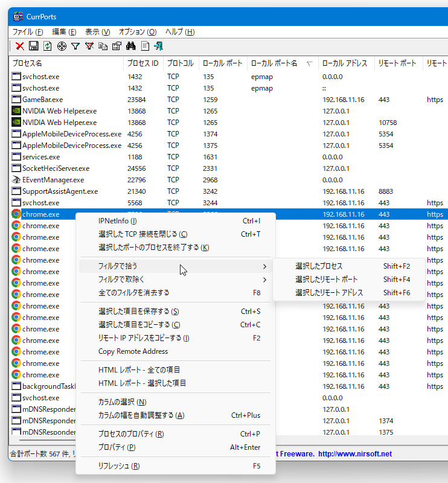The height and width of the screenshot is (483, 448).
Task: Click the properties toolbar icon
Action: point(117,46)
